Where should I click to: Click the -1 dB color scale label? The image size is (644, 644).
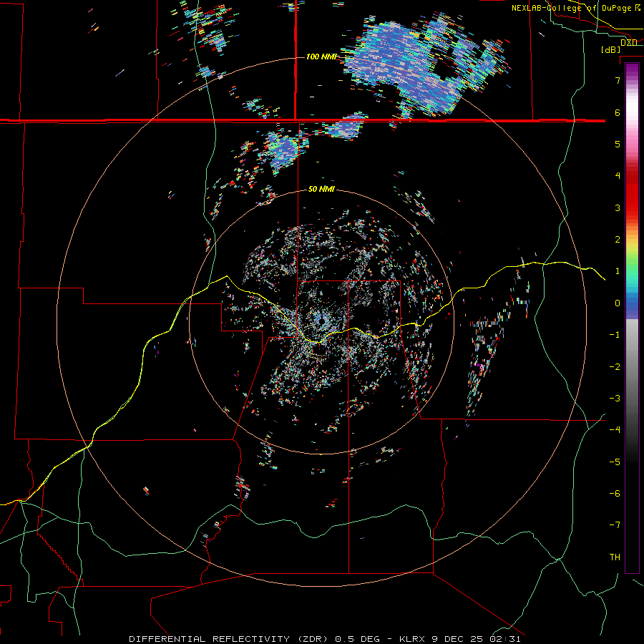[615, 335]
